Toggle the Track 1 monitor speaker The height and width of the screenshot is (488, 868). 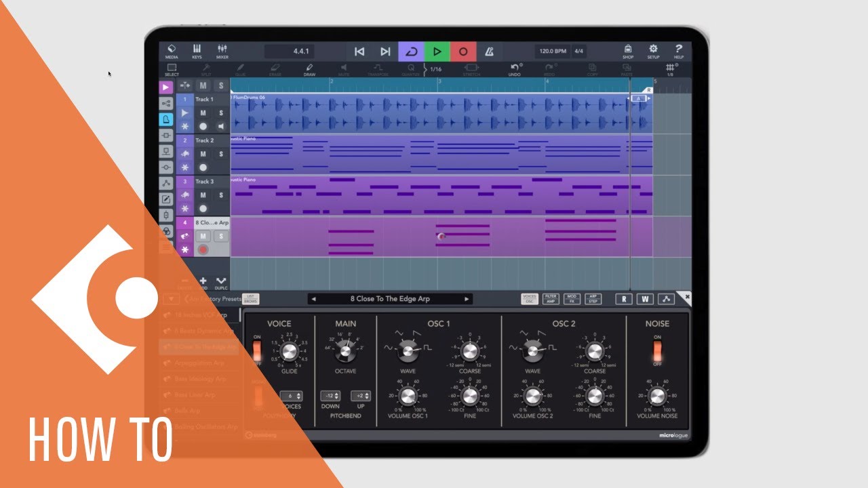click(220, 127)
